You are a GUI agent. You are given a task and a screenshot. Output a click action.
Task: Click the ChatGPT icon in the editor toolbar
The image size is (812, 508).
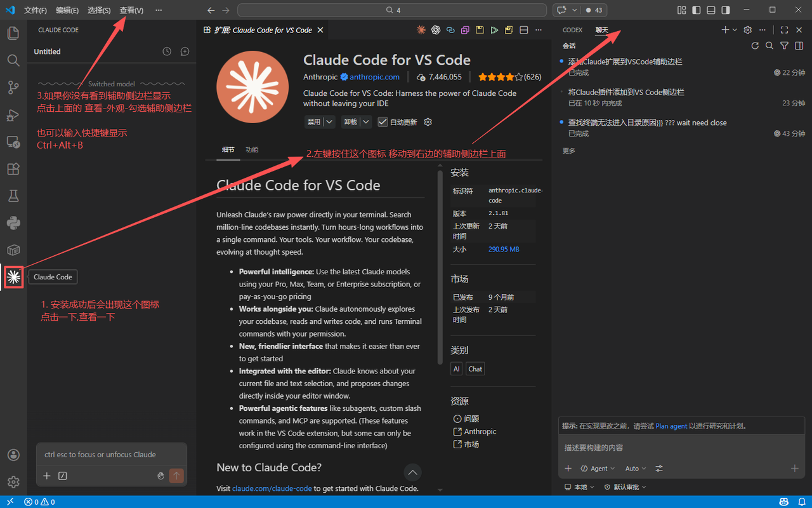(x=436, y=30)
